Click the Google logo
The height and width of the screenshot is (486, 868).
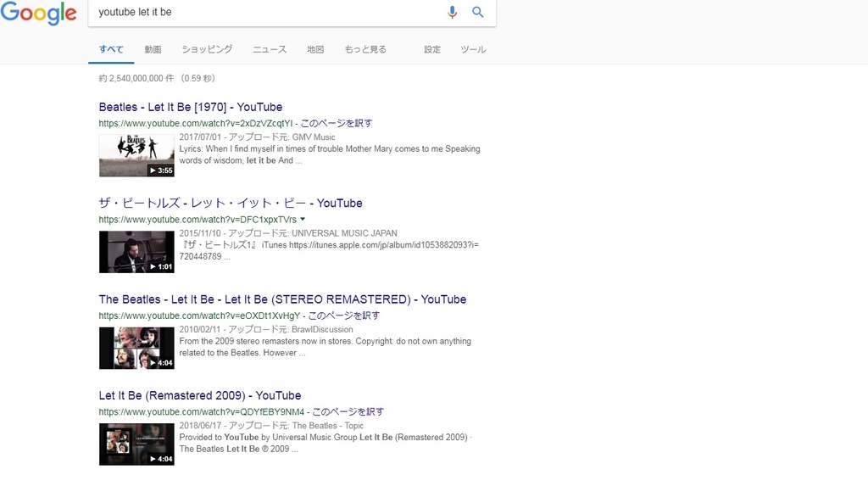click(x=38, y=12)
